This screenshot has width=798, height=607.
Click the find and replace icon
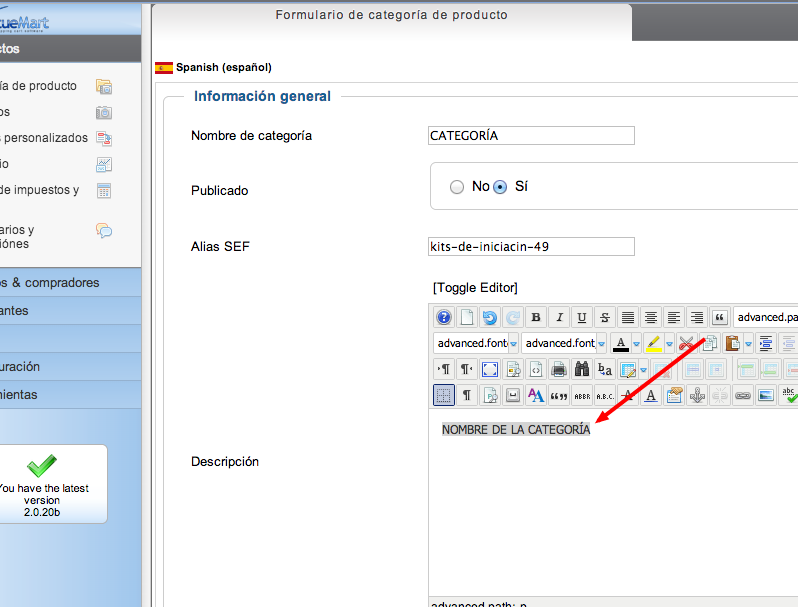point(605,369)
